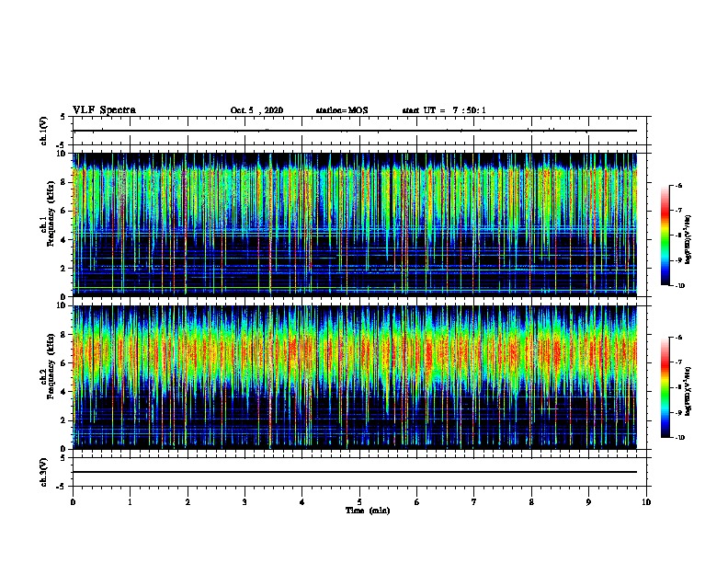Click the "Time (min)" axis title
The image size is (728, 563).
368,511
